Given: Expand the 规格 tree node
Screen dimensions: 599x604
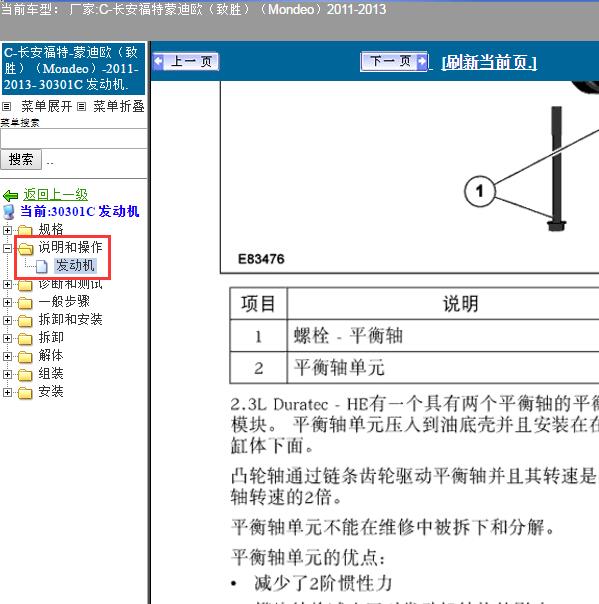Looking at the screenshot, I should point(7,230).
